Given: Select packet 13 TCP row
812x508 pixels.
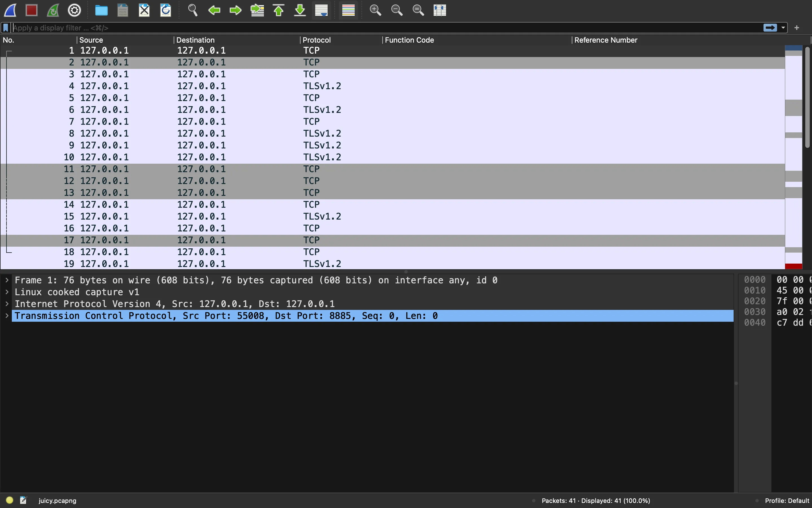Looking at the screenshot, I should 392,193.
